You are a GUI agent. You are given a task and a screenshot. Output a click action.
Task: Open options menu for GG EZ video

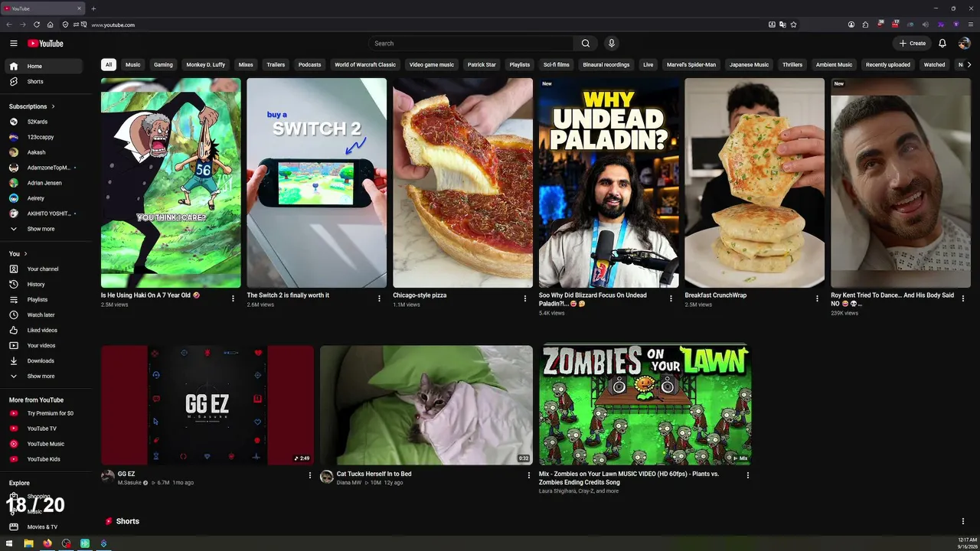[310, 475]
